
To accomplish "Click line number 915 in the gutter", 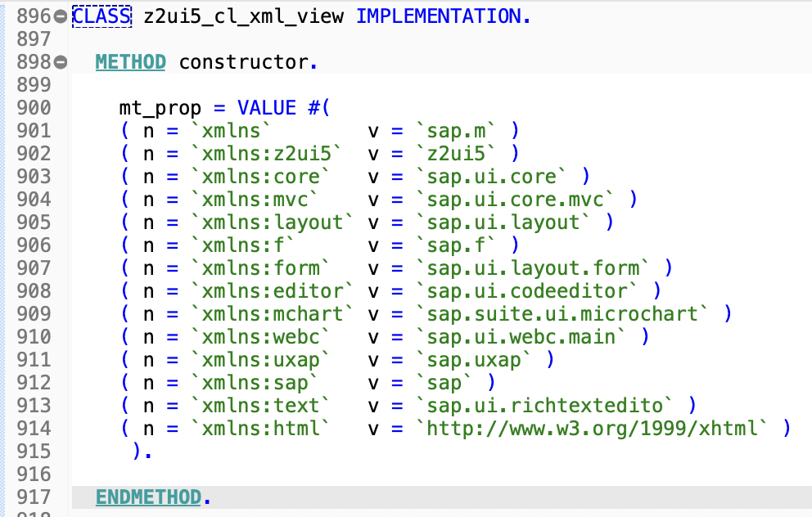I will [x=34, y=451].
